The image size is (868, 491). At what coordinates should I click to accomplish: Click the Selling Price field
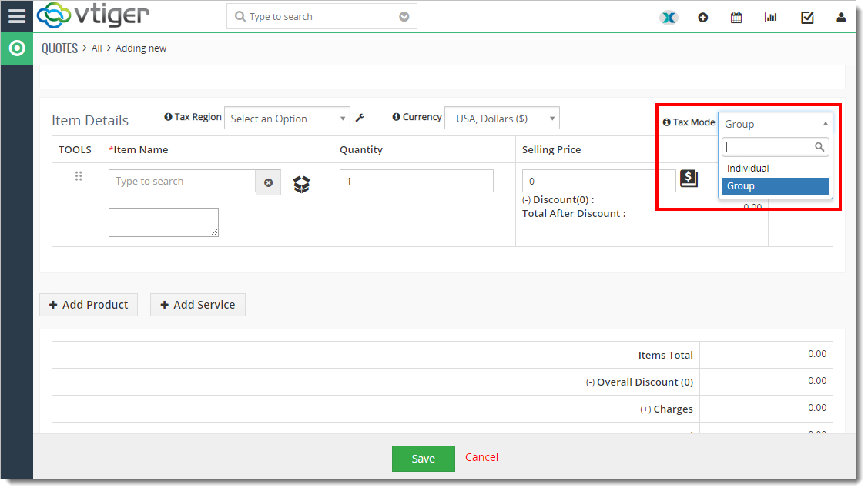click(x=599, y=182)
